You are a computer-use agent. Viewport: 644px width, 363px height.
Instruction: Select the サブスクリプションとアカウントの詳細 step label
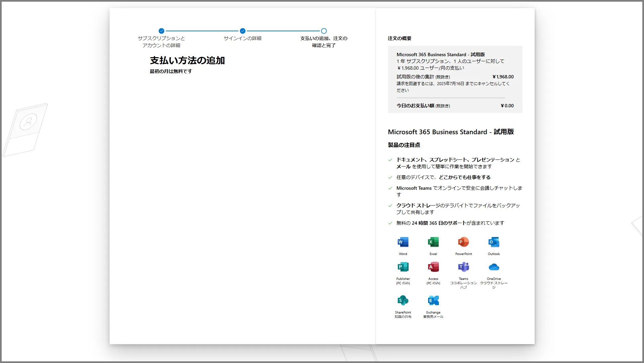click(161, 42)
